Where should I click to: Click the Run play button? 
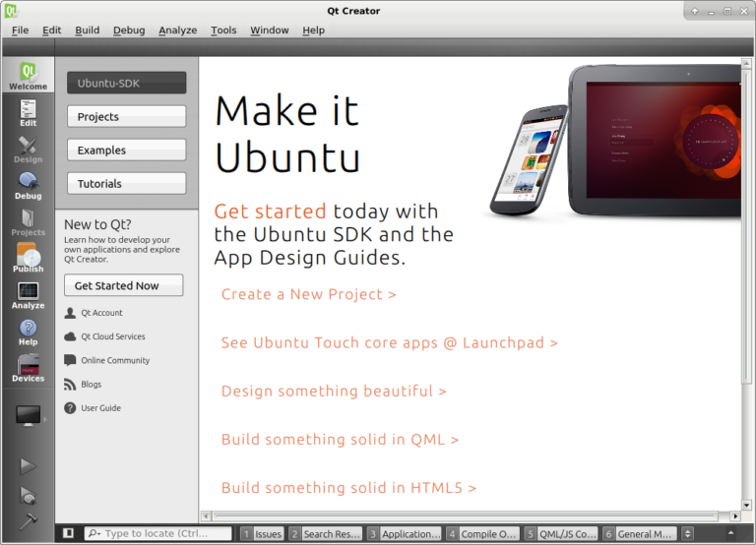point(28,466)
